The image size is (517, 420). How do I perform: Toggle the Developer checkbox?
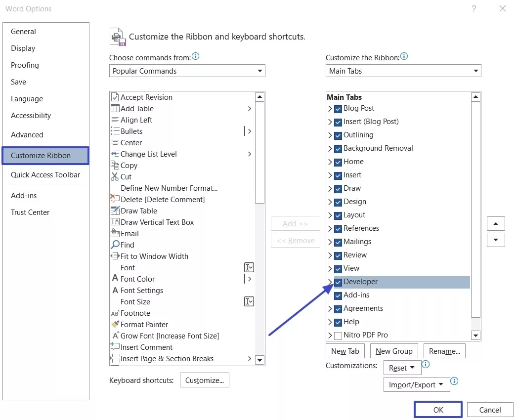coord(338,282)
